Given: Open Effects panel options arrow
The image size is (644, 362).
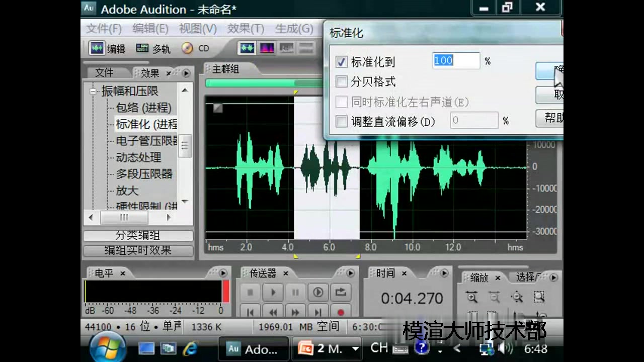Looking at the screenshot, I should (x=186, y=73).
